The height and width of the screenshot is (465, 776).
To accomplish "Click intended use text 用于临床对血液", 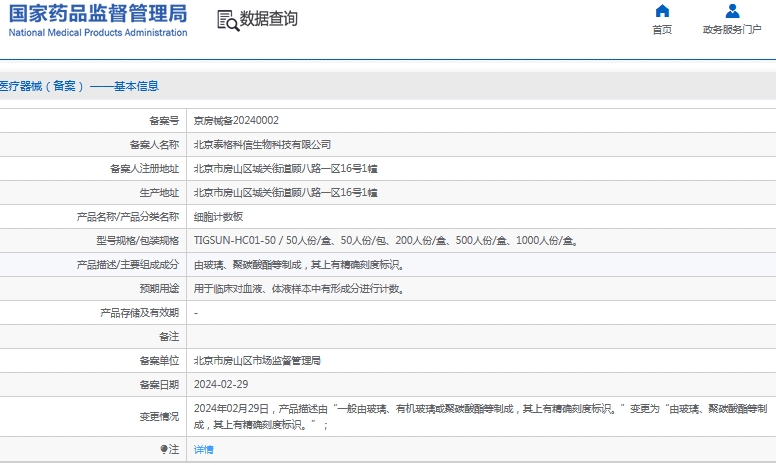I will [300, 288].
